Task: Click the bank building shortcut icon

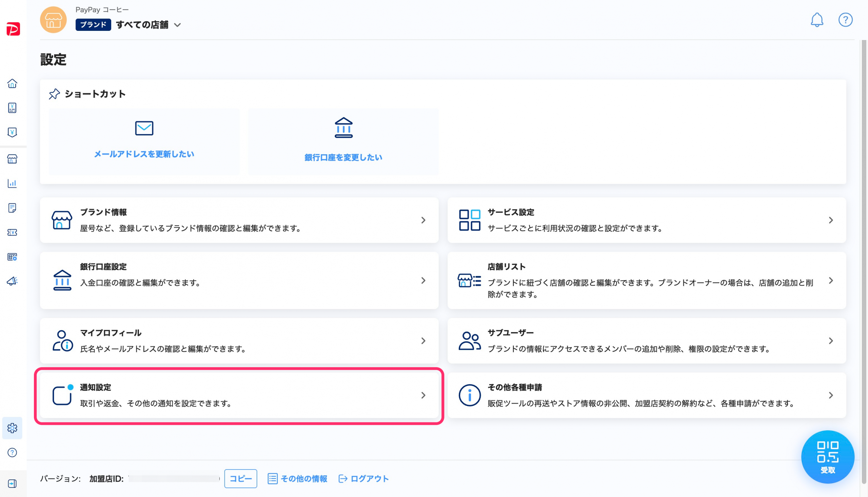Action: click(x=343, y=128)
